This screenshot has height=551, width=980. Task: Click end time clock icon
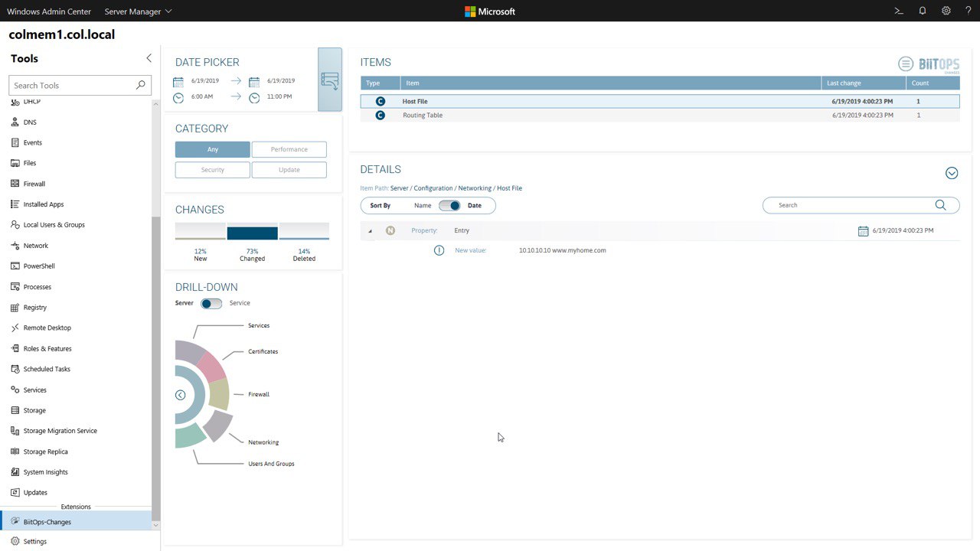click(254, 97)
